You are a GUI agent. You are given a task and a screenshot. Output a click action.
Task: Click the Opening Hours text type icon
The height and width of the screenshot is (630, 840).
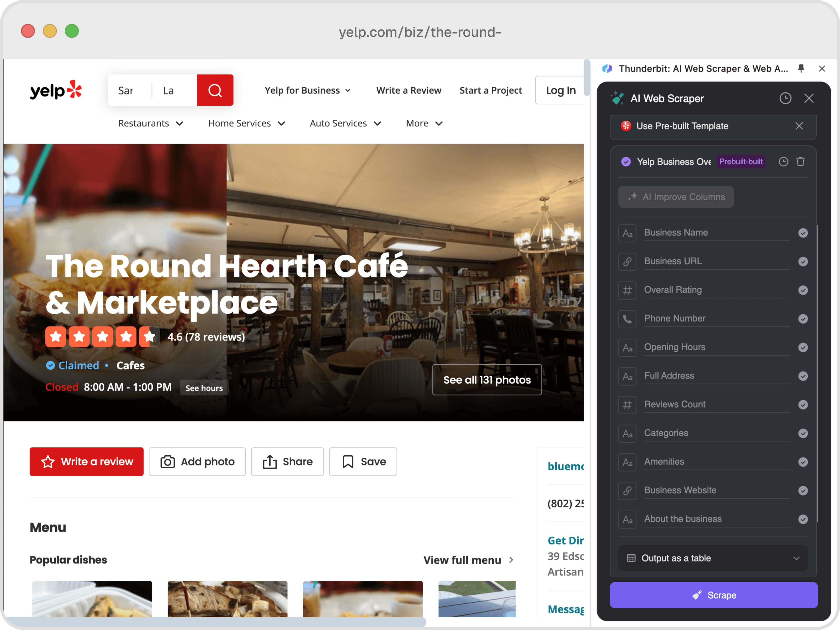click(627, 348)
